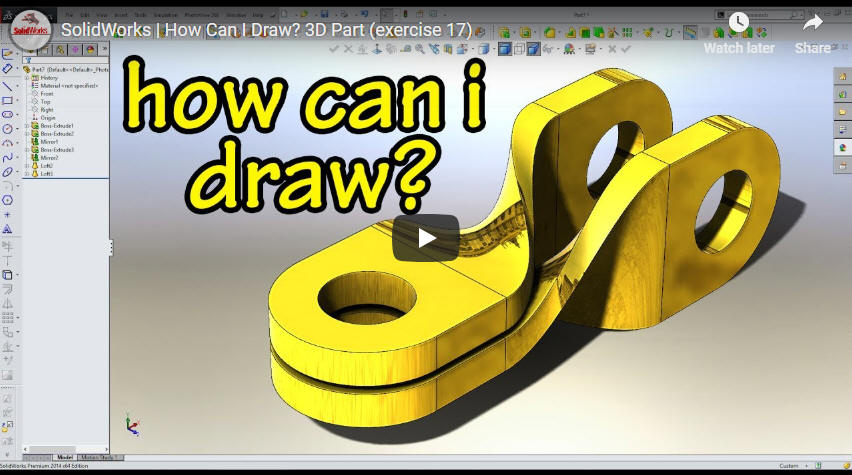
Task: Select Mirror2 in the feature tree
Action: [x=45, y=158]
